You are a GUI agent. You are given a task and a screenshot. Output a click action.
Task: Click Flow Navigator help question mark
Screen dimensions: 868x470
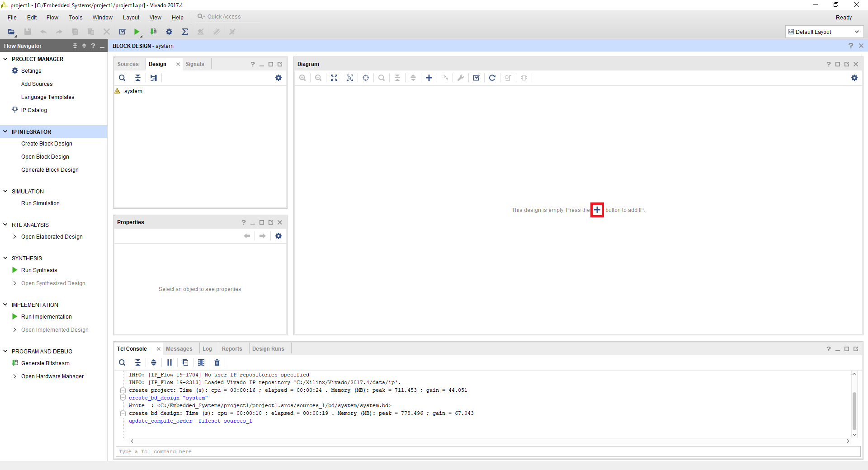pos(93,46)
